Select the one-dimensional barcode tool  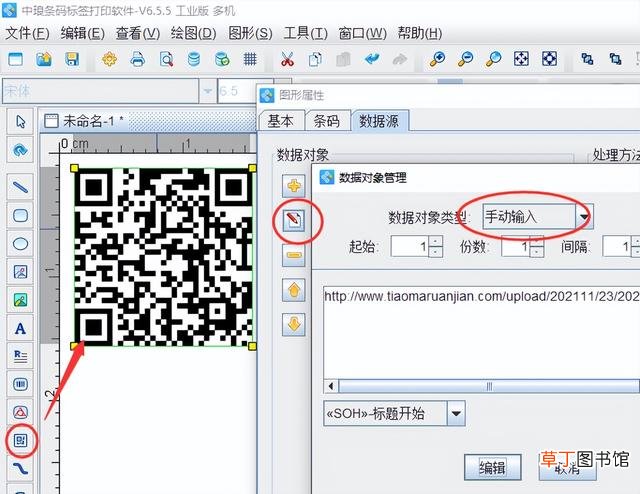tap(20, 385)
